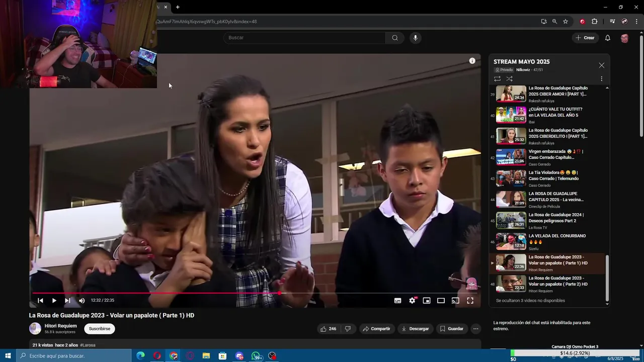The image size is (644, 362).
Task: Start voice search with microphone icon
Action: (415, 38)
